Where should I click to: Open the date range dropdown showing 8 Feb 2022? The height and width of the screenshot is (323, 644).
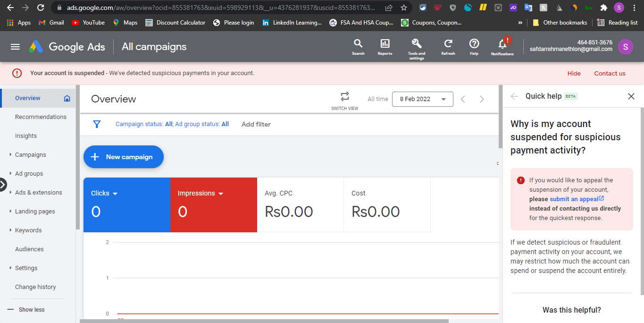422,99
